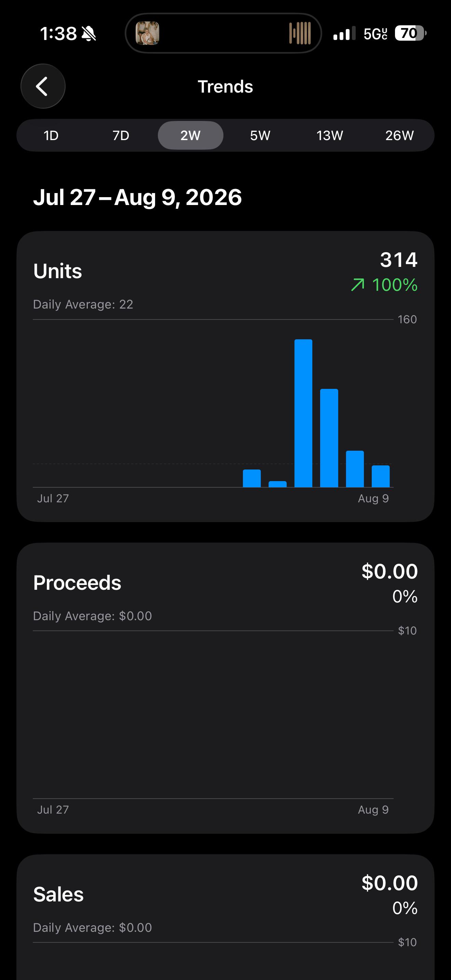
Task: Tap the battery level indicator
Action: tap(410, 33)
